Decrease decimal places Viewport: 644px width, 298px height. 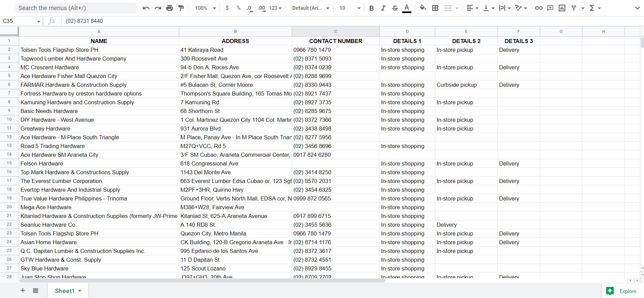(249, 8)
